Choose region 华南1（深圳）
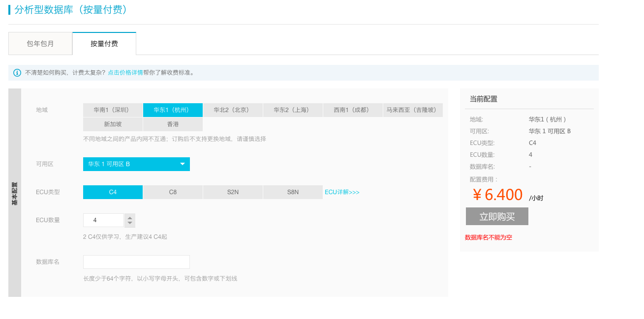This screenshot has width=644, height=319. [x=113, y=110]
